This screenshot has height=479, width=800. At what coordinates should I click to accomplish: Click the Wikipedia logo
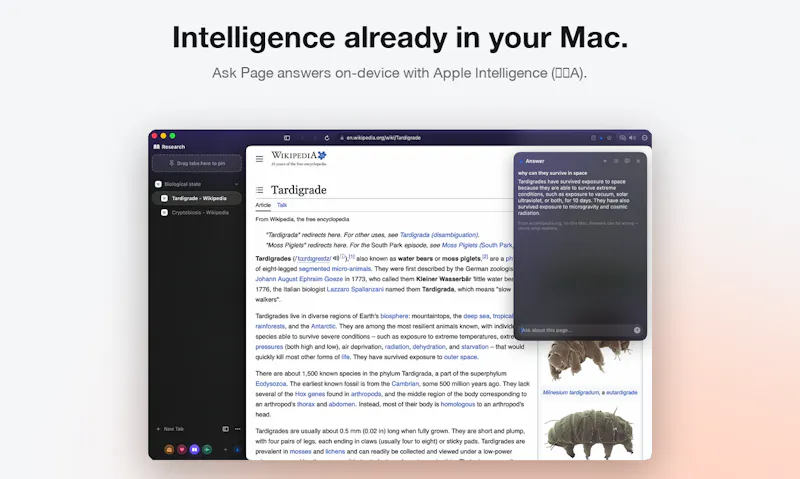[299, 158]
